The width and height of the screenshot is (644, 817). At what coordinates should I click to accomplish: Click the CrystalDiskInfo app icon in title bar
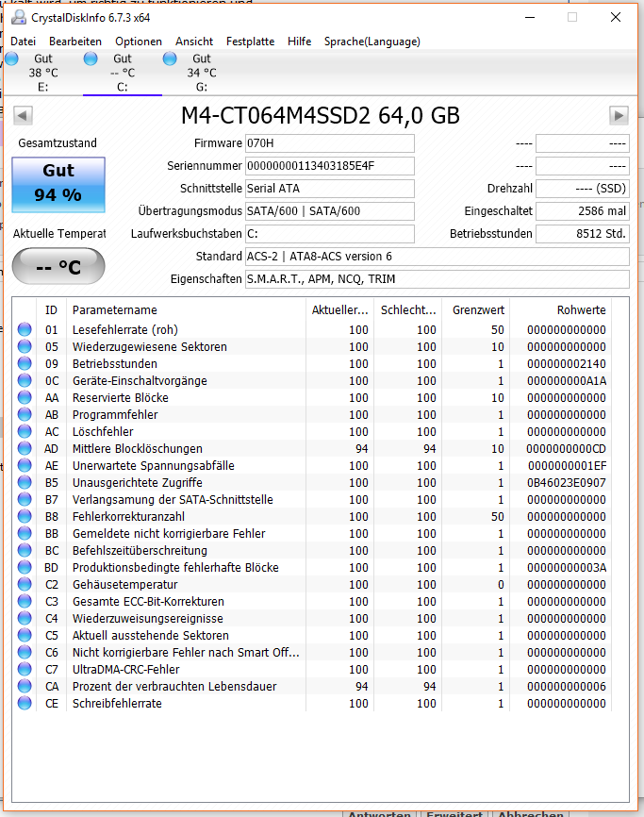point(19,18)
